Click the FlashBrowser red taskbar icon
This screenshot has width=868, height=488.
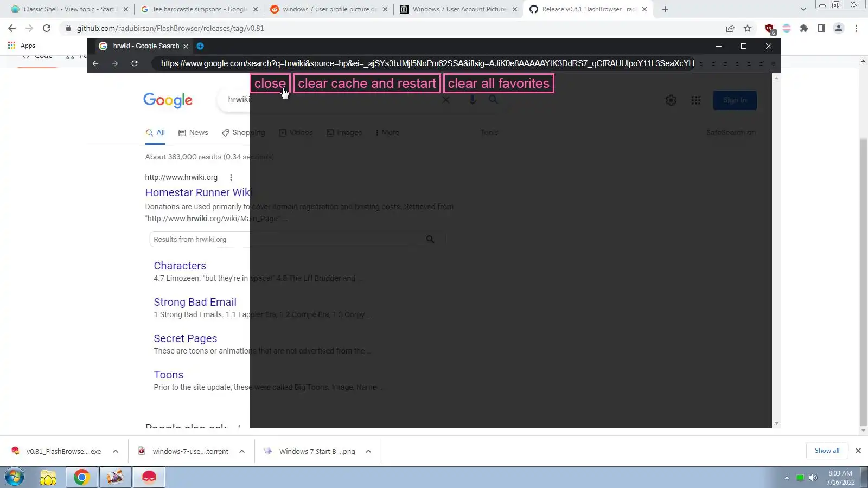pyautogui.click(x=149, y=478)
